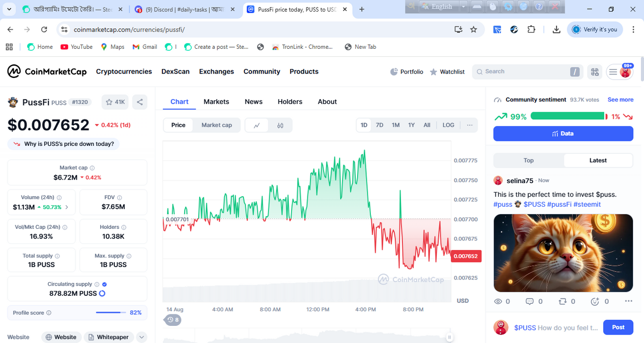Click the repost icon on selina75's post

coord(562,301)
